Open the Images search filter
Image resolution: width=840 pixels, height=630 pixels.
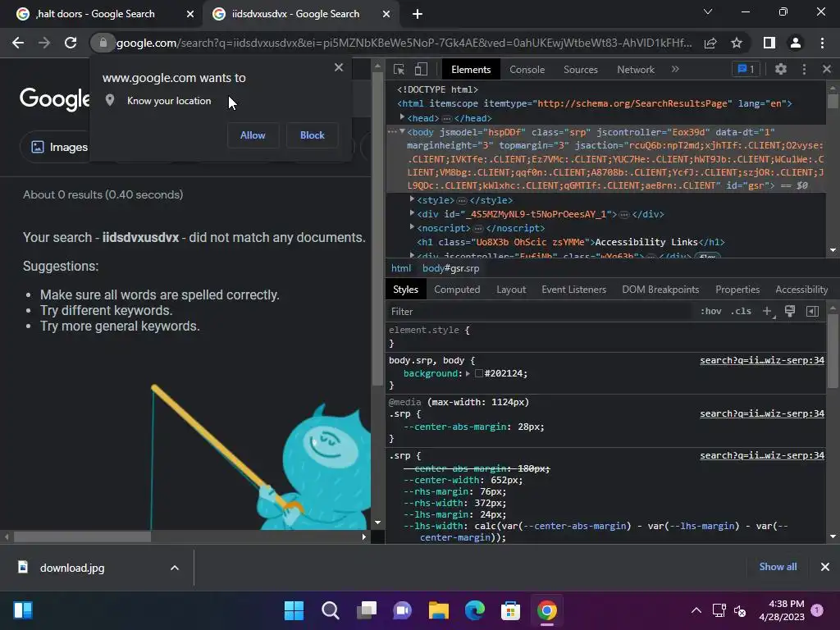pos(59,147)
